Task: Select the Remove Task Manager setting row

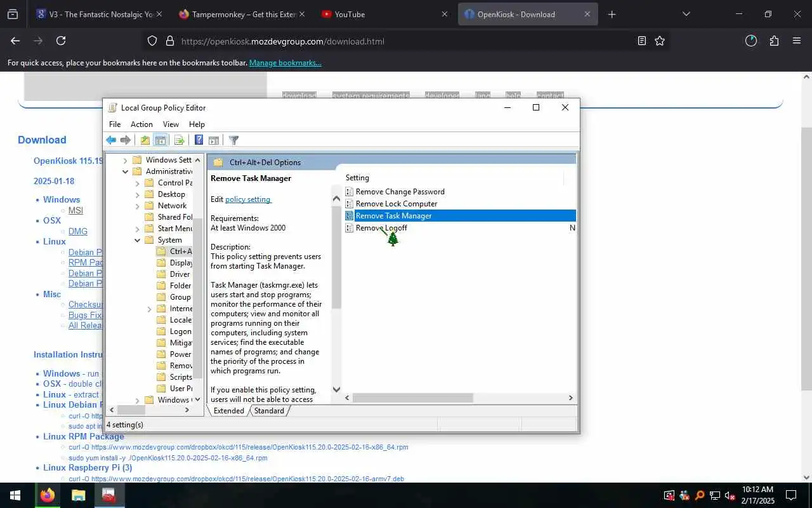Action: 460,216
